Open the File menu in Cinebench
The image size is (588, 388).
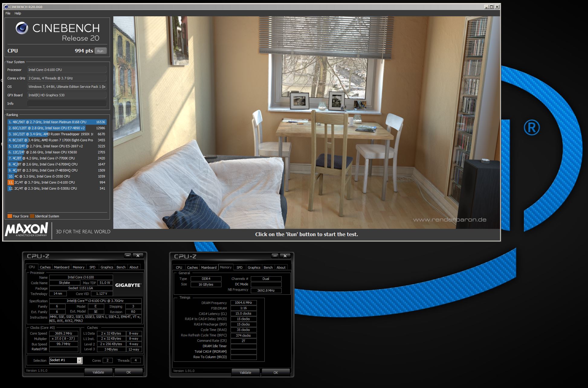tap(8, 13)
